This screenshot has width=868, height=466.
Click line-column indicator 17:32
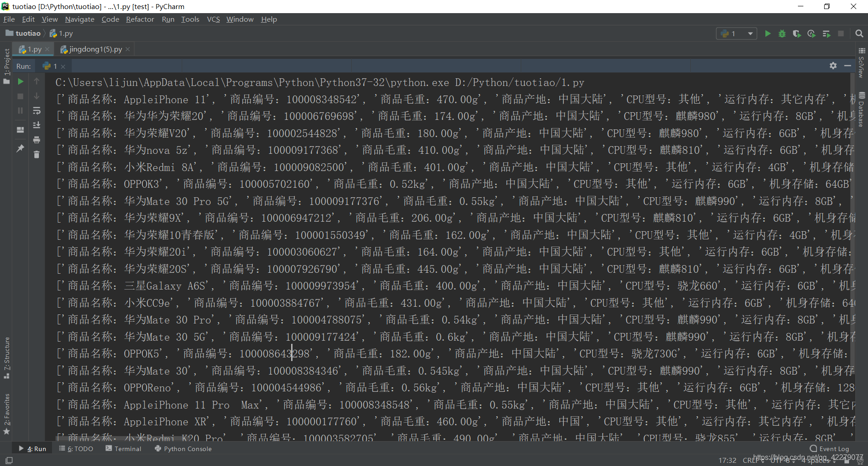tap(727, 460)
